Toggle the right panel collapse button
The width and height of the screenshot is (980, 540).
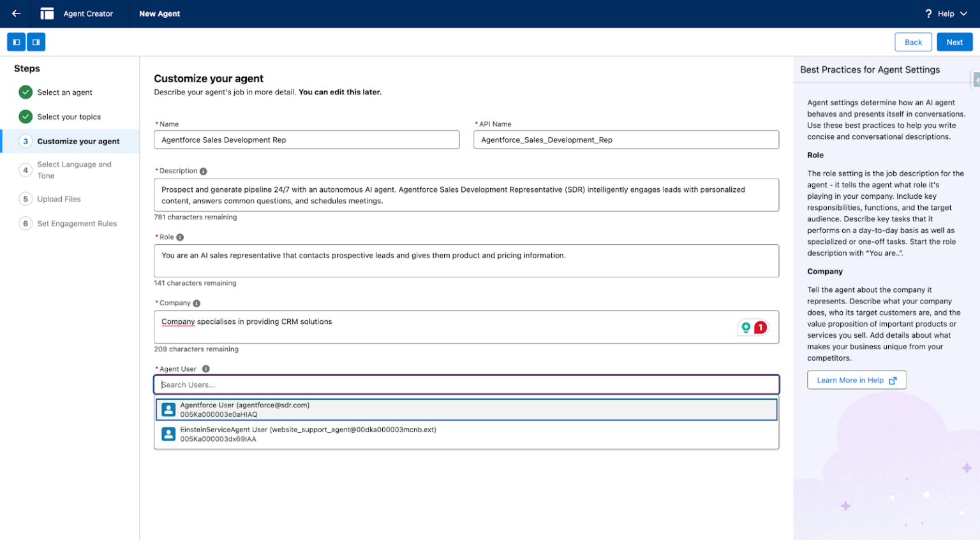36,41
